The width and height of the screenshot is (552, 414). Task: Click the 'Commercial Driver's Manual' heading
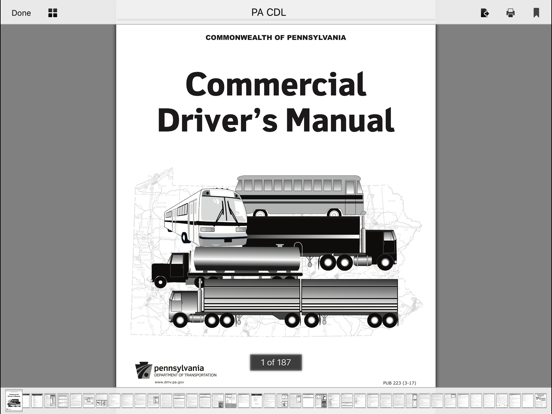[276, 102]
